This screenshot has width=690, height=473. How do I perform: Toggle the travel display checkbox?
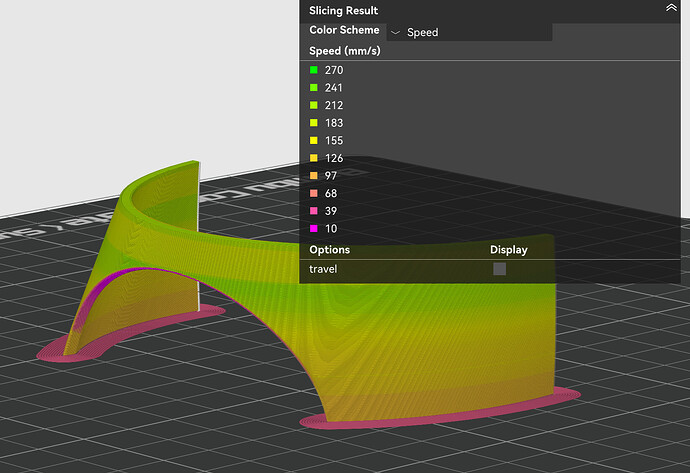[x=499, y=269]
